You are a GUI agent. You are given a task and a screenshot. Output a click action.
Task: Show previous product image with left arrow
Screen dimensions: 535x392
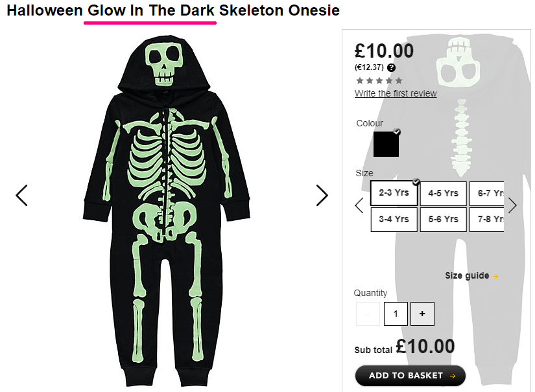[21, 195]
